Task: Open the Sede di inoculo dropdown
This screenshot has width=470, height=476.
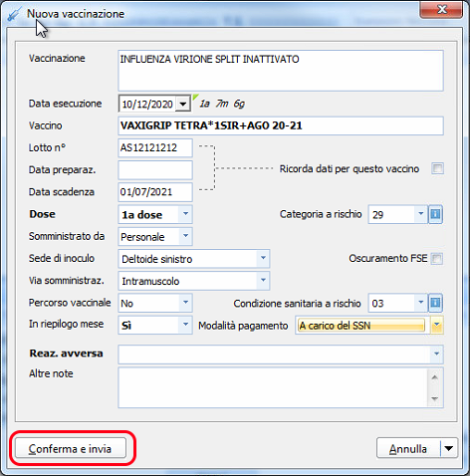Action: 263,259
